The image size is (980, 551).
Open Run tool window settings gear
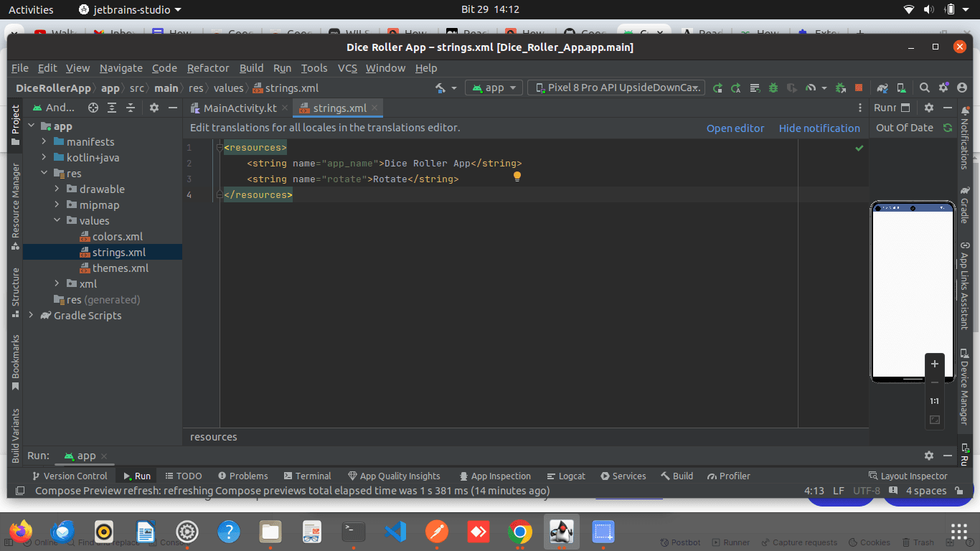pos(929,456)
